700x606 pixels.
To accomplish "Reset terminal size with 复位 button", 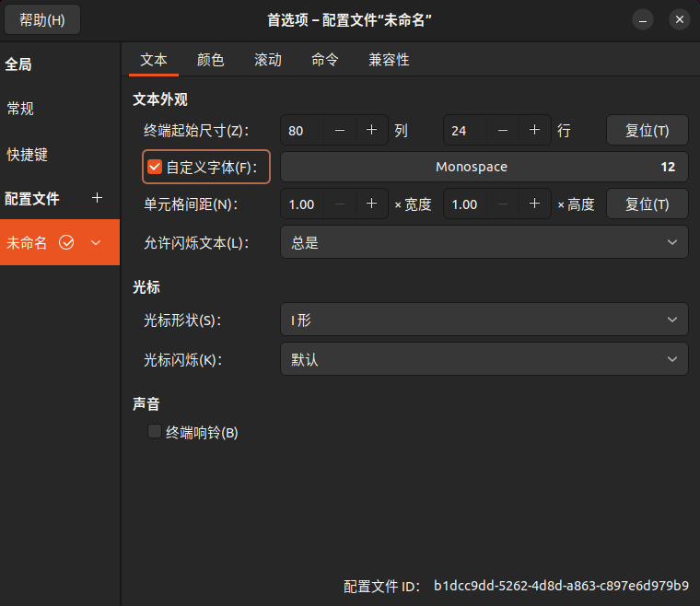I will point(647,130).
